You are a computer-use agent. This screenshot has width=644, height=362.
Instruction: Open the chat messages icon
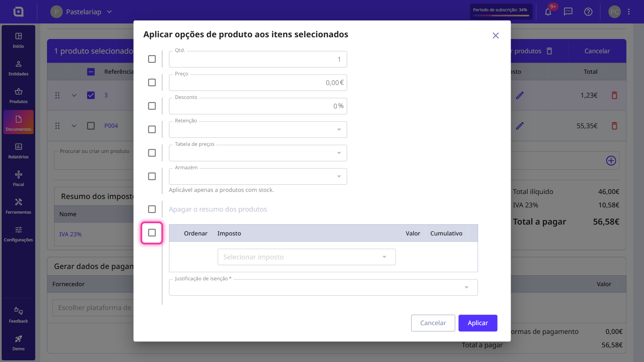(x=568, y=12)
